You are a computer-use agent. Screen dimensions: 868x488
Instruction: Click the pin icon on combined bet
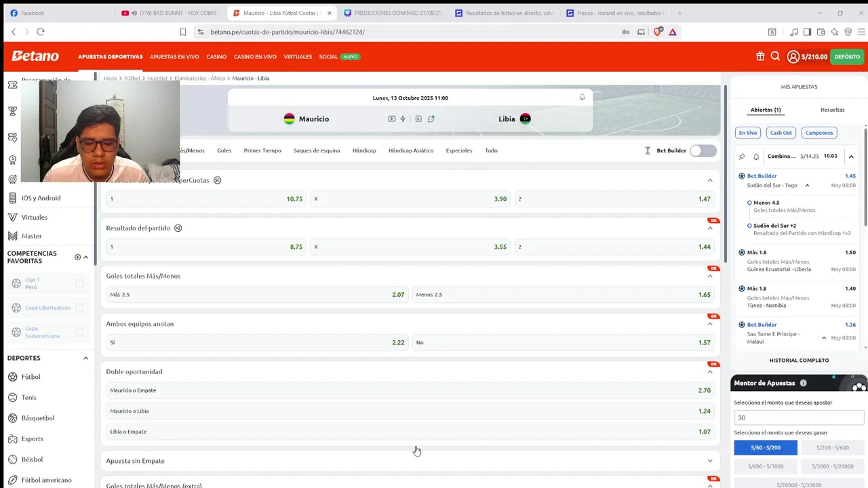pyautogui.click(x=742, y=157)
